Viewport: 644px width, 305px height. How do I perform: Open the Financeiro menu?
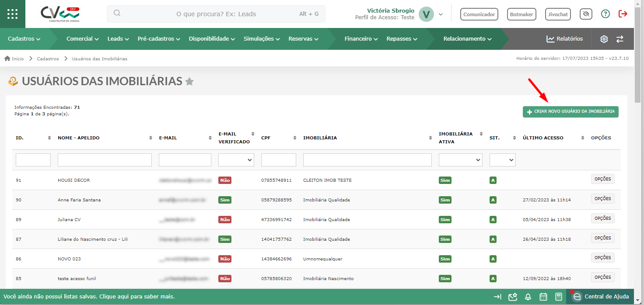pyautogui.click(x=361, y=39)
